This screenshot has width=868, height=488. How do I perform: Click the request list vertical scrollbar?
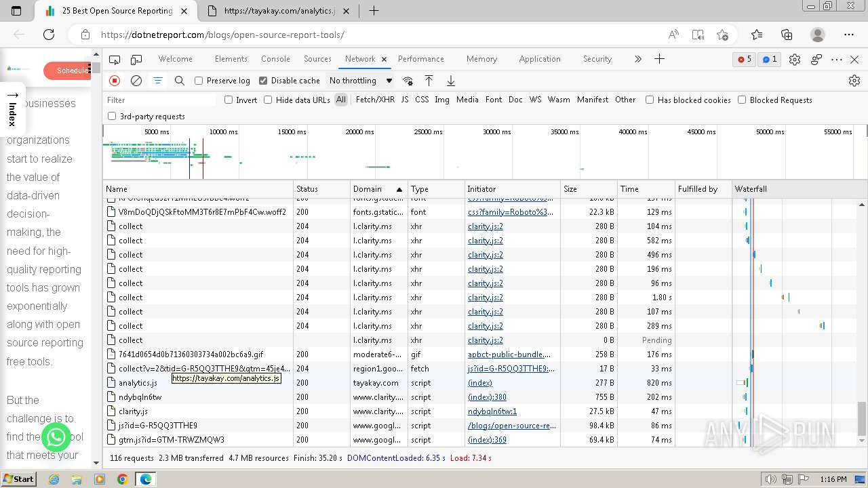pyautogui.click(x=862, y=418)
